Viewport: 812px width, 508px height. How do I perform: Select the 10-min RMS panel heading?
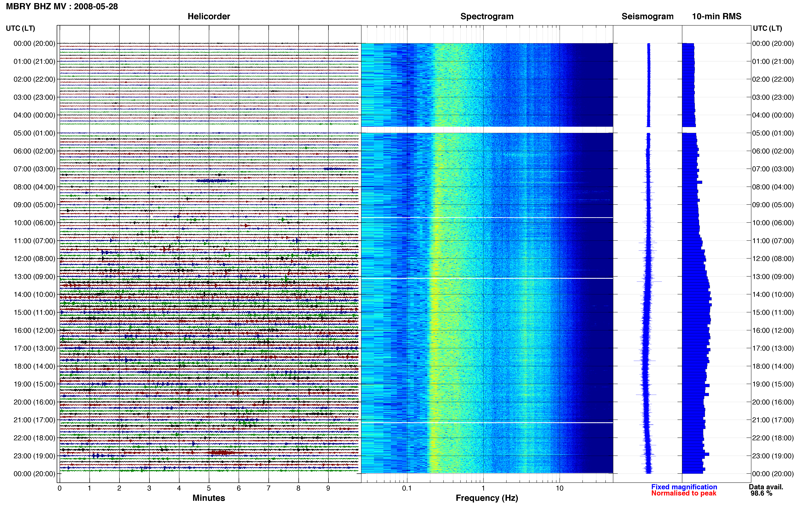[x=717, y=16]
